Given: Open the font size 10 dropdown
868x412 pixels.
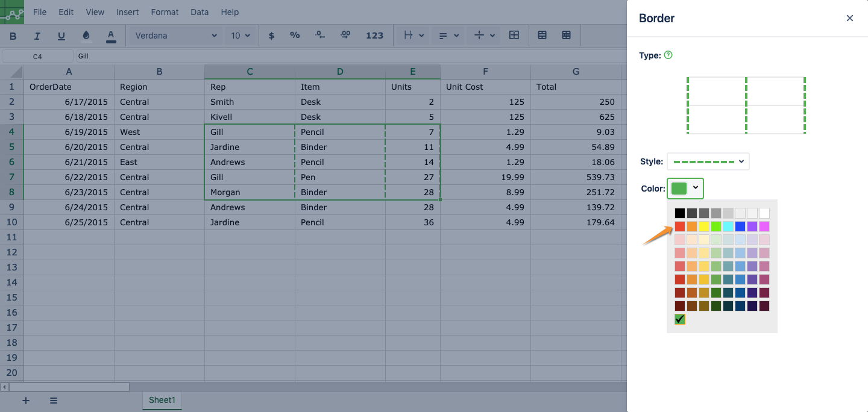Looking at the screenshot, I should point(240,36).
